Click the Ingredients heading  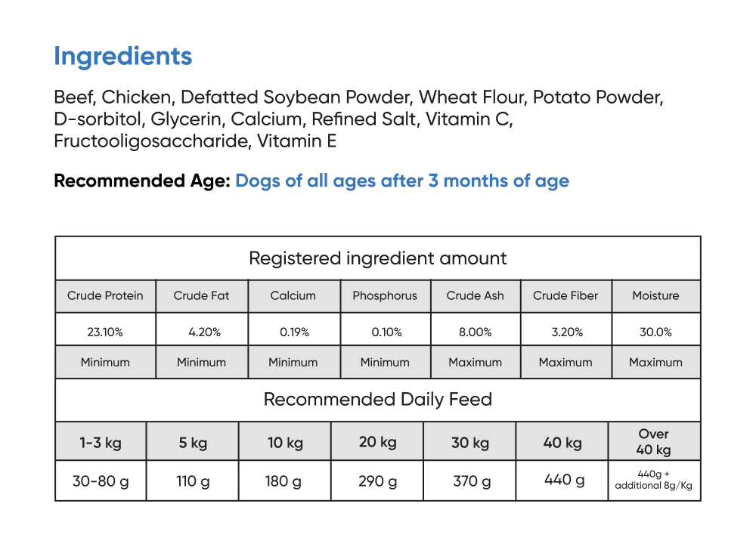[x=123, y=57]
